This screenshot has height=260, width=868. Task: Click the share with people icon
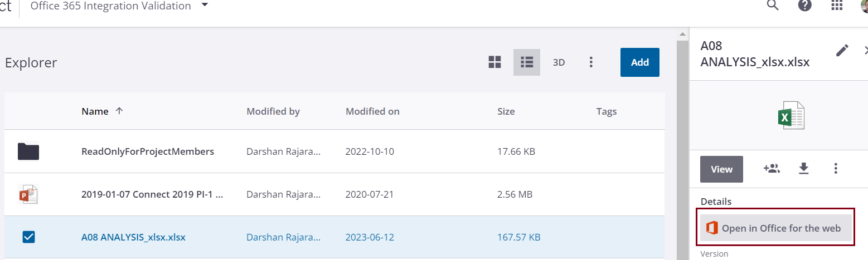(x=771, y=169)
